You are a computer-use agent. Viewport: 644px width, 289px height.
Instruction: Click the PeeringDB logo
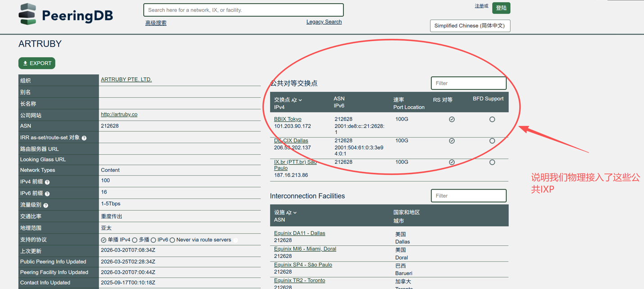click(66, 15)
